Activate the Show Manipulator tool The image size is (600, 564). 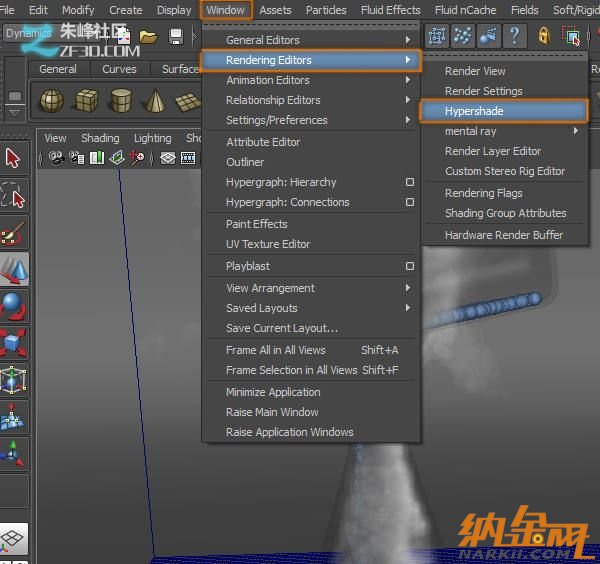[13, 454]
